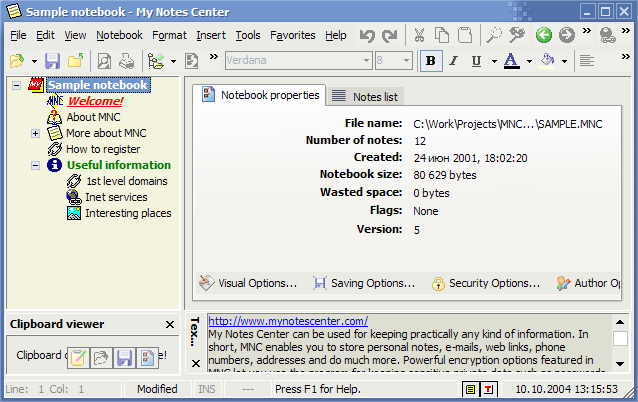
Task: Click the Open notebook folder icon
Action: coord(17,61)
